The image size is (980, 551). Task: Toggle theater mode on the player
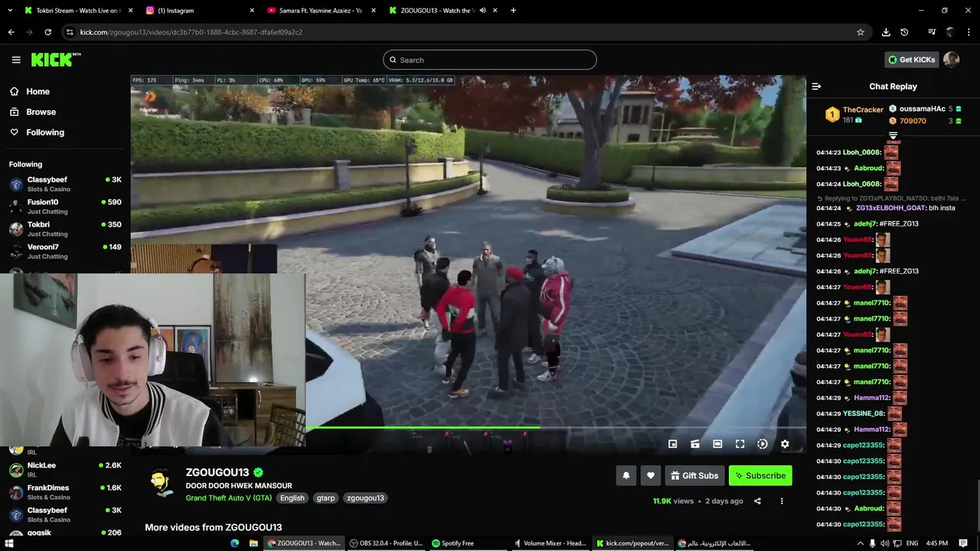click(717, 444)
